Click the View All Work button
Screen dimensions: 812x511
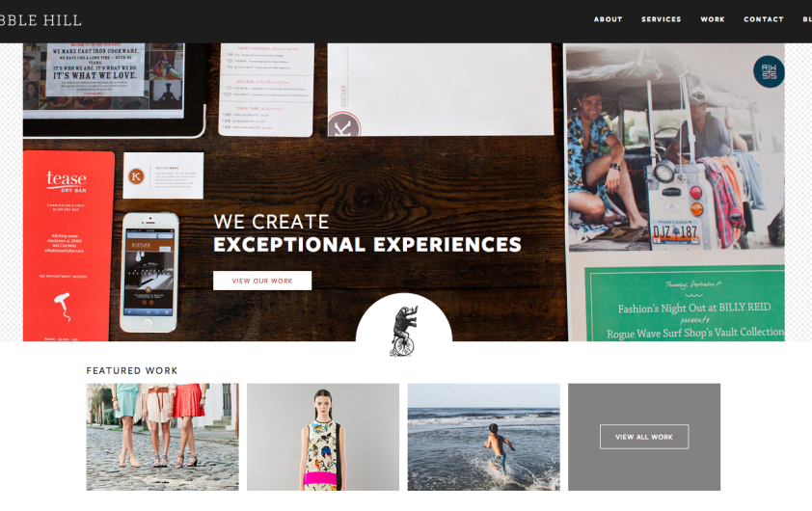coord(644,437)
